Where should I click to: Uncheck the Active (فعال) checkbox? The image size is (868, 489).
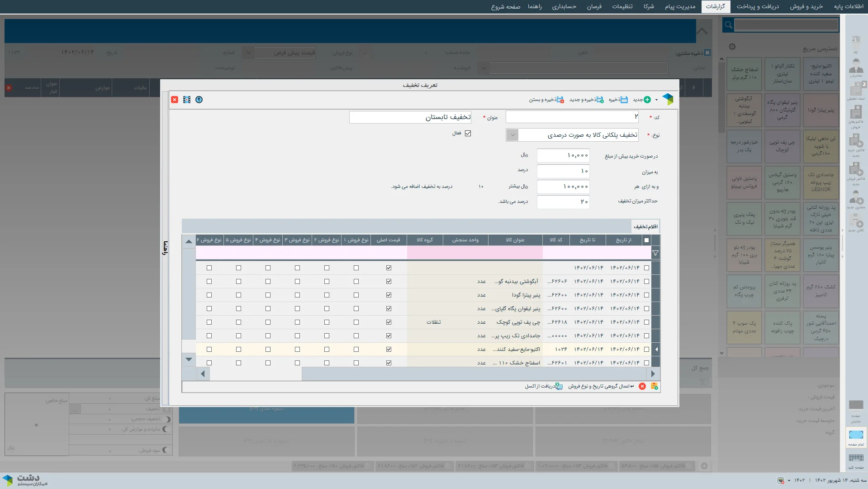[468, 133]
